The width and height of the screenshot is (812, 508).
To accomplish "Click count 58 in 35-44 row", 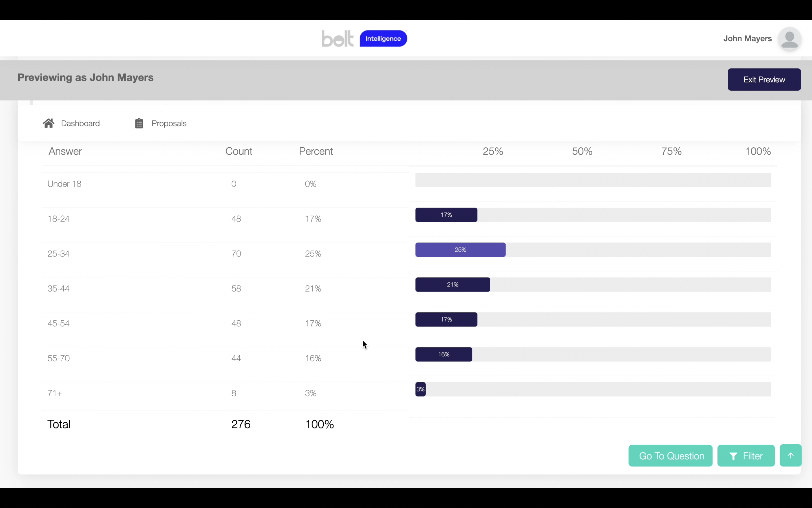I will [236, 289].
